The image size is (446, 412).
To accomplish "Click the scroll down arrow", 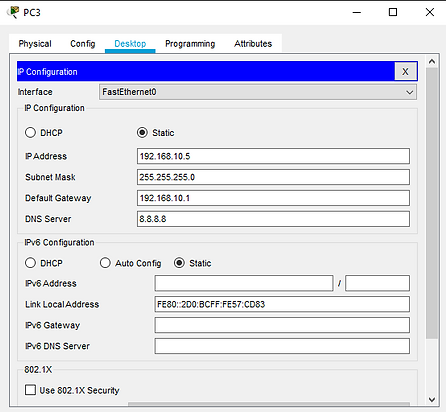I will click(432, 399).
